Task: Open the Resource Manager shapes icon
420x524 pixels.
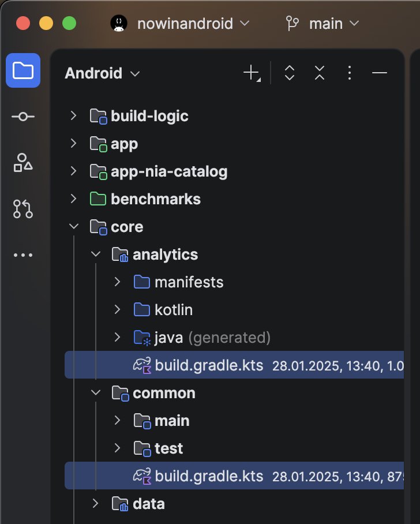Action: [x=23, y=163]
